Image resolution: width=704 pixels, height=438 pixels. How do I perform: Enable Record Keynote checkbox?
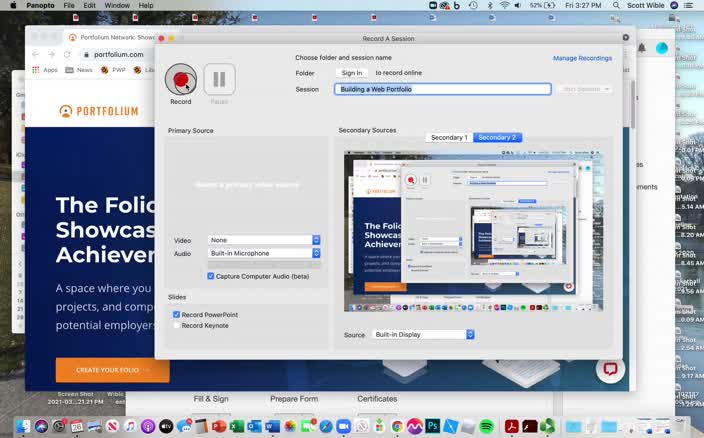177,325
